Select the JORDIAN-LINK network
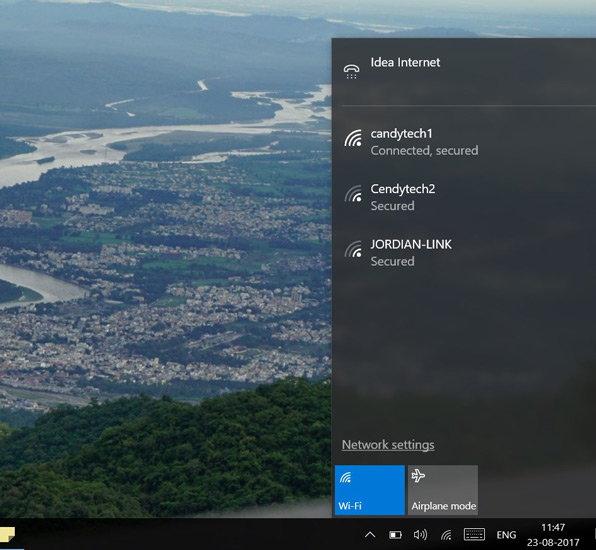 pos(464,252)
